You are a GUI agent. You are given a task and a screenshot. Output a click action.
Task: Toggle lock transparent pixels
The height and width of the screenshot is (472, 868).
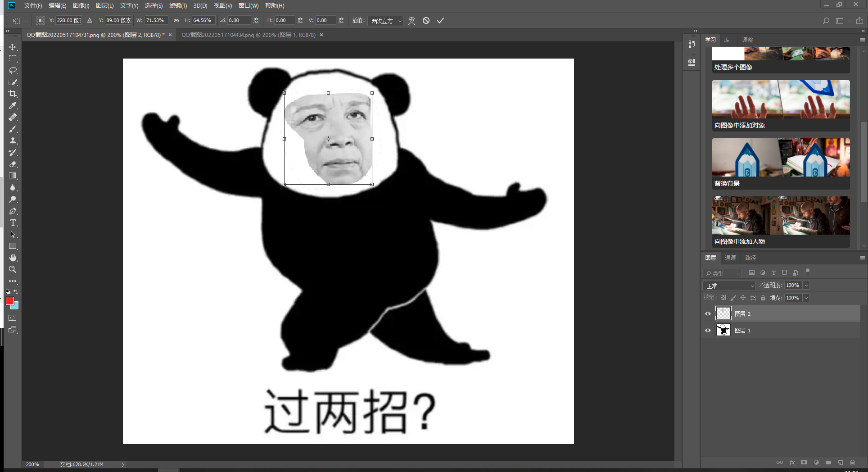(x=723, y=298)
